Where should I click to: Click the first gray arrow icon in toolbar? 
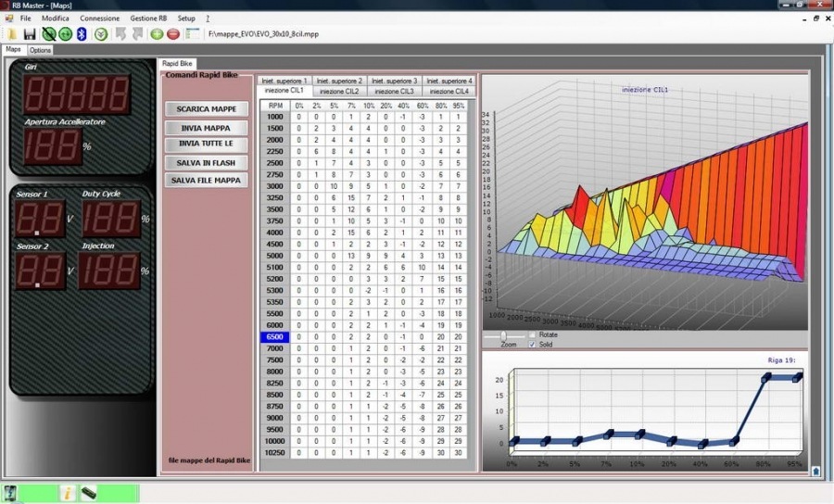point(120,34)
